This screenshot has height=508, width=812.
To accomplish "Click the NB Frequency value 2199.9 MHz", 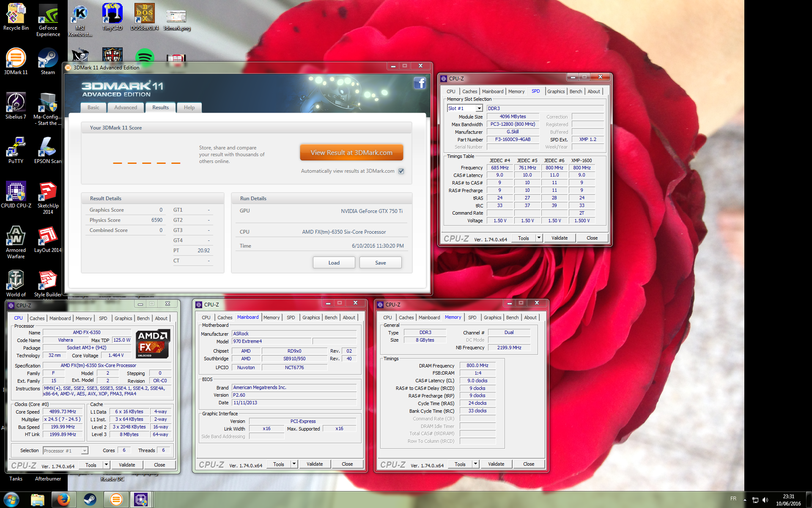I will click(x=509, y=348).
